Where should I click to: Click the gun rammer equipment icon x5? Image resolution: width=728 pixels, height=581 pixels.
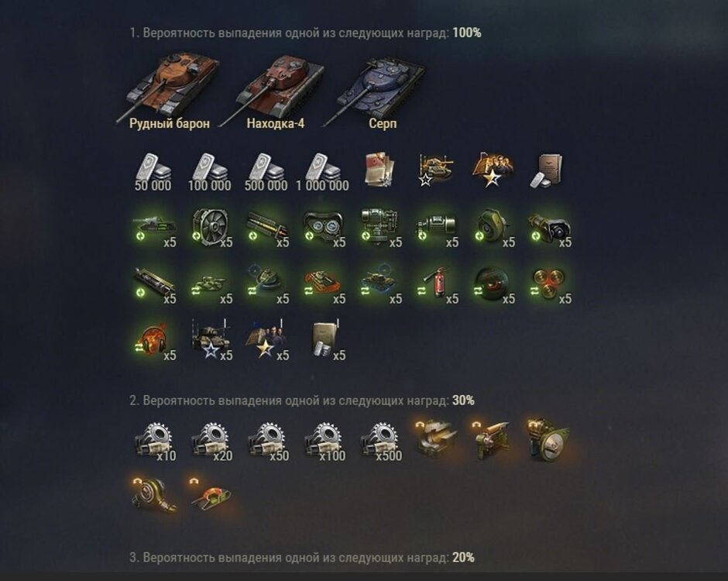pyautogui.click(x=267, y=228)
